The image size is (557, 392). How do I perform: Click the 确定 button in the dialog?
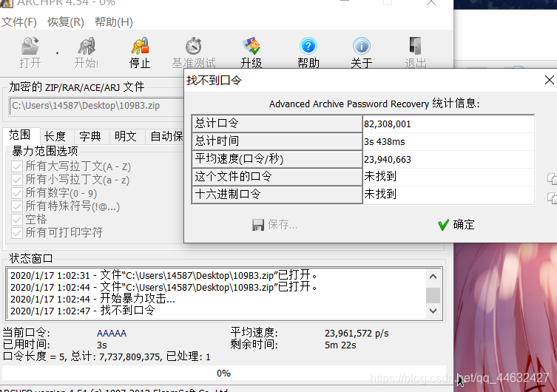pyautogui.click(x=456, y=225)
